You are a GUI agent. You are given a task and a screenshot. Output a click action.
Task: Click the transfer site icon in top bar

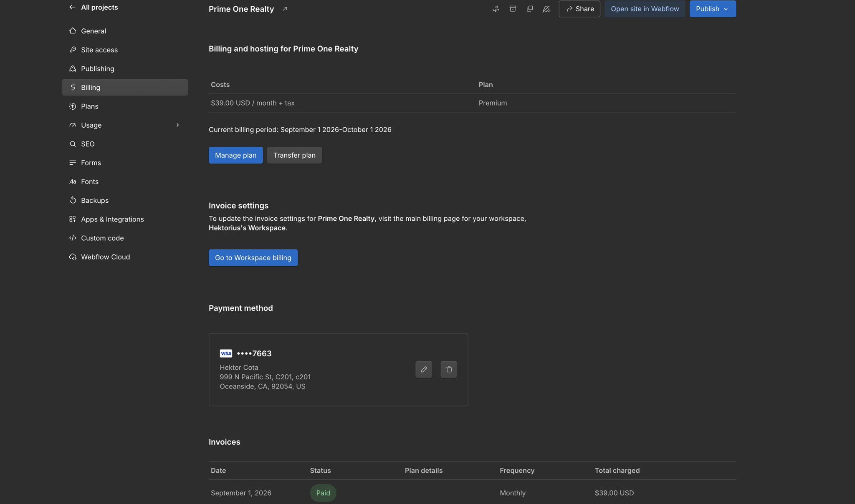point(496,9)
